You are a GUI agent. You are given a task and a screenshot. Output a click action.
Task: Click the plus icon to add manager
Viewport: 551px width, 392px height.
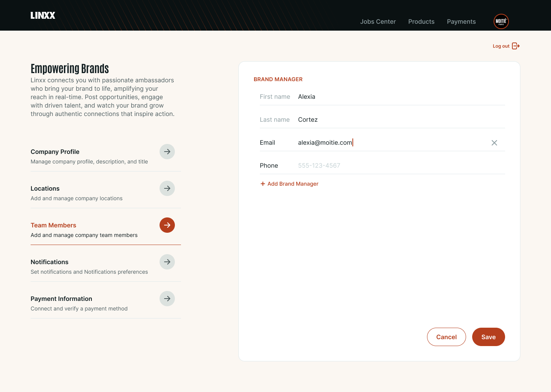(263, 184)
